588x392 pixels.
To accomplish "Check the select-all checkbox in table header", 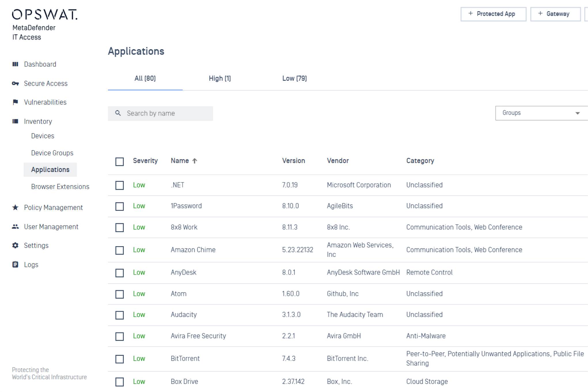I will (x=120, y=162).
